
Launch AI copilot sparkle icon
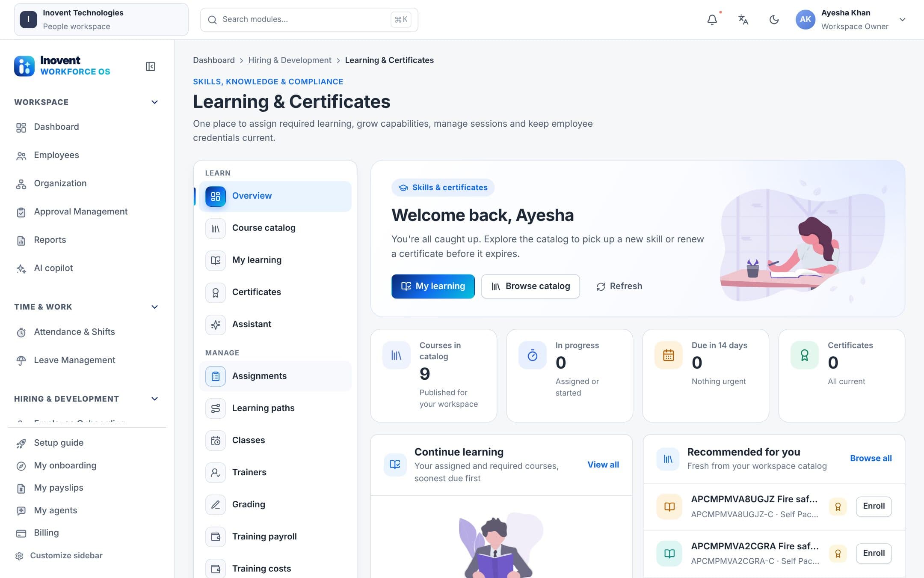tap(21, 268)
